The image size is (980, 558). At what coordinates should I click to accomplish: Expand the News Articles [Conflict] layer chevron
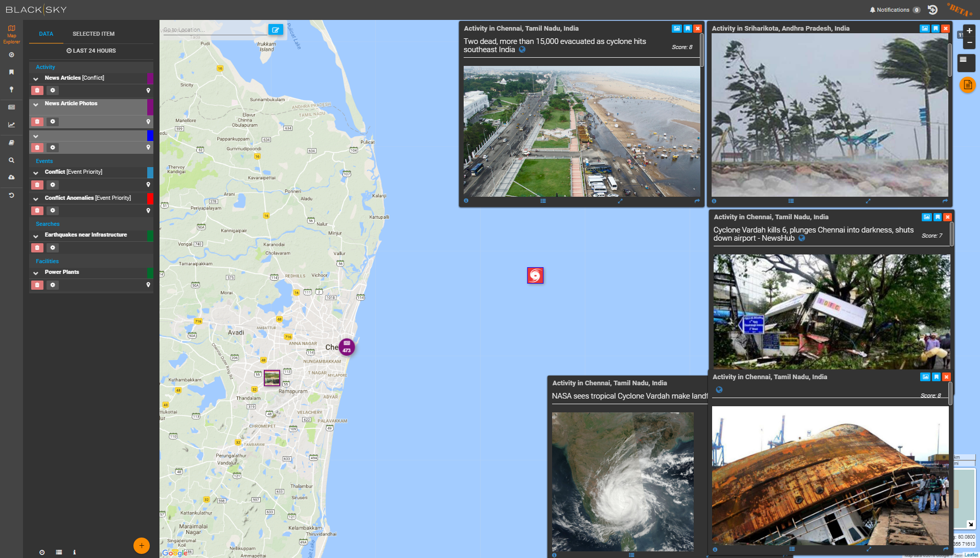(36, 79)
